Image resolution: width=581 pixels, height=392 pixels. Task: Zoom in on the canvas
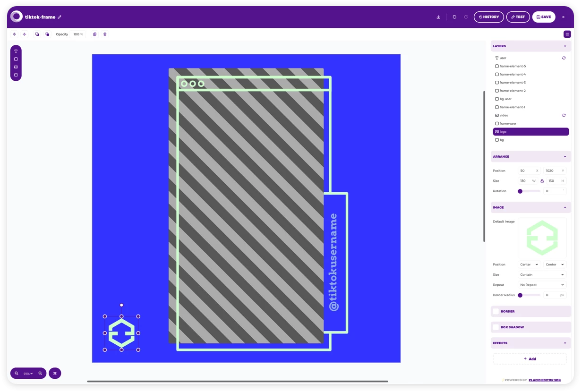pos(40,374)
